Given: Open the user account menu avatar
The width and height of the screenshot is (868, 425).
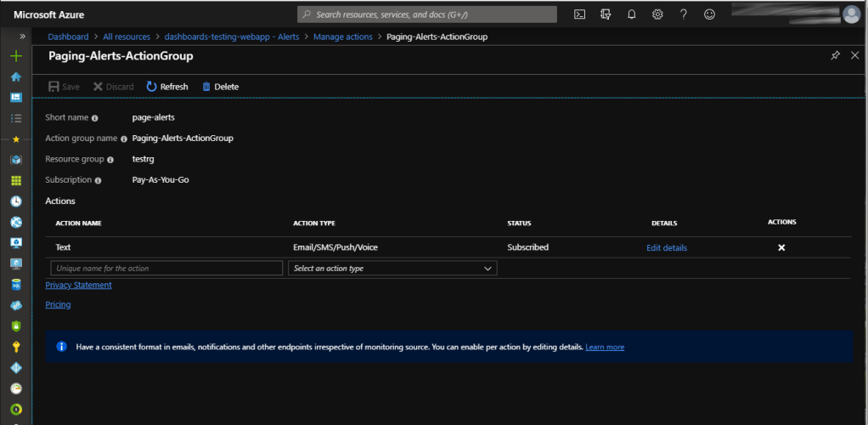Looking at the screenshot, I should 851,14.
